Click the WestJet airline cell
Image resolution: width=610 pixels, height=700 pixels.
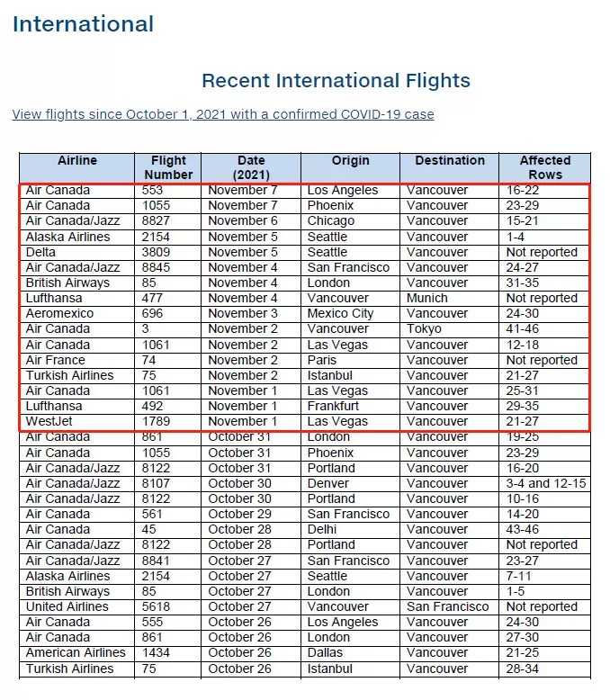76,421
